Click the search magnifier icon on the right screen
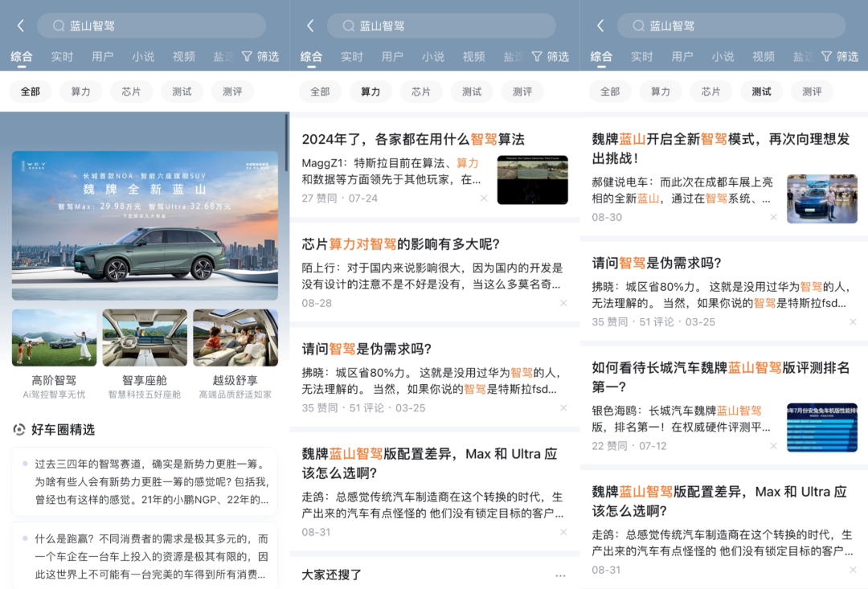This screenshot has height=589, width=868. point(638,26)
